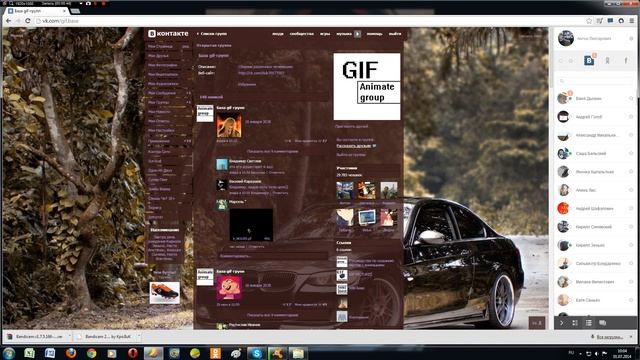Viewport: 640px width, 360px height.
Task: Log out via "выйти" link
Action: (395, 34)
